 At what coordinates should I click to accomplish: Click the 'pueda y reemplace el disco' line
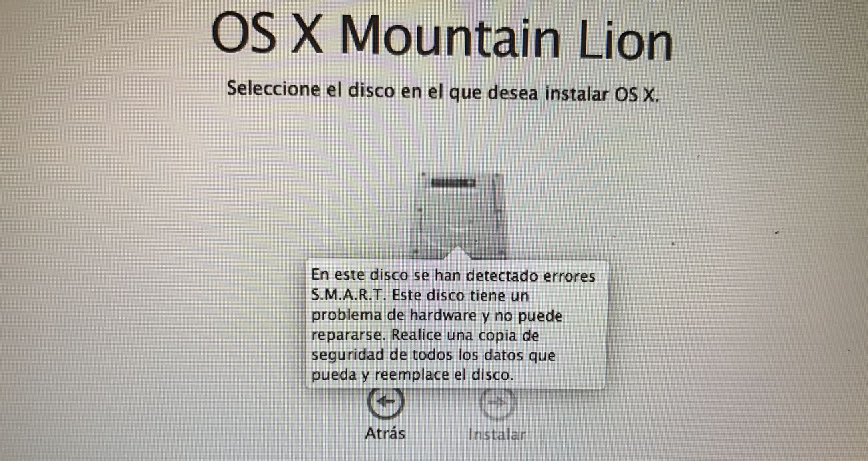pyautogui.click(x=413, y=375)
